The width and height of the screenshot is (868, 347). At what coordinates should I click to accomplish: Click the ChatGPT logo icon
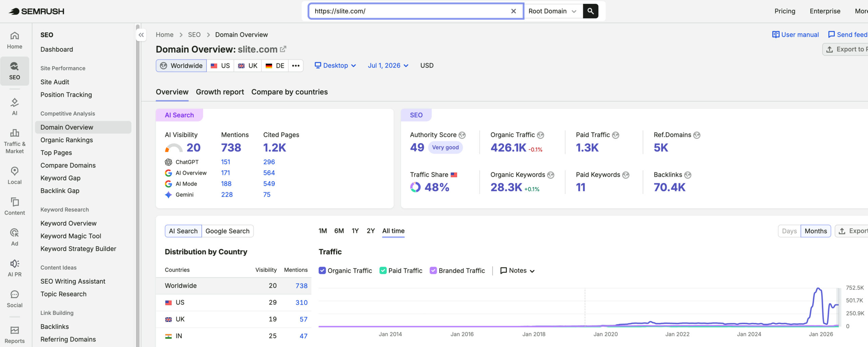coord(168,162)
